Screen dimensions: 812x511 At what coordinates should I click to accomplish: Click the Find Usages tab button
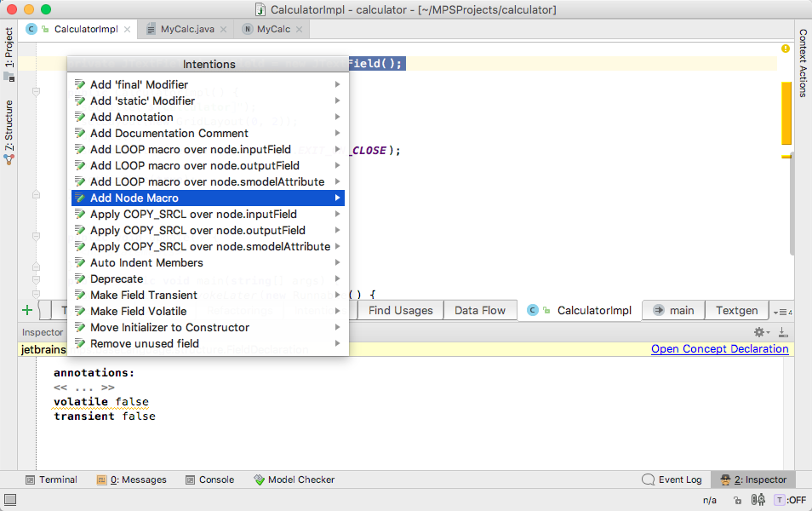pos(400,311)
